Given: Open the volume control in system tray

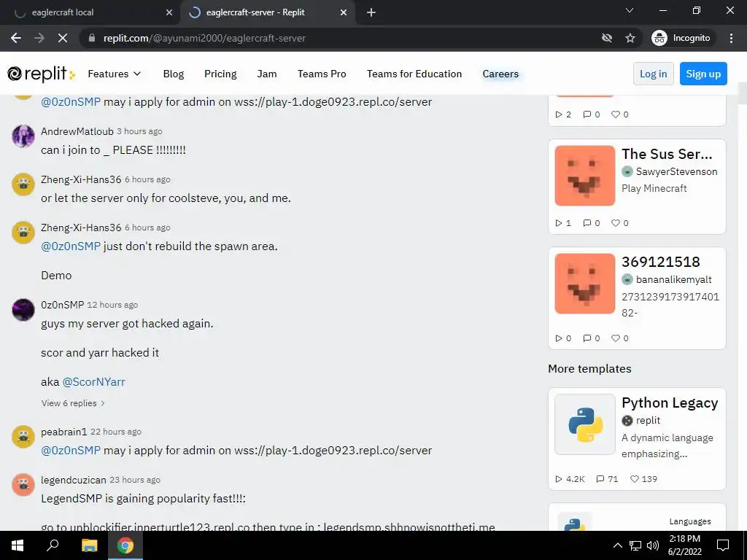Looking at the screenshot, I should pos(653,545).
